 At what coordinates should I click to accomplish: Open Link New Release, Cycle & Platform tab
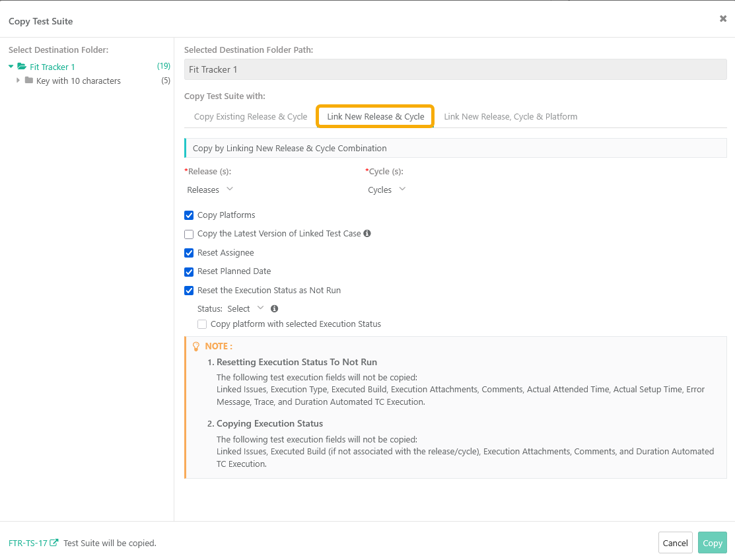pos(510,117)
